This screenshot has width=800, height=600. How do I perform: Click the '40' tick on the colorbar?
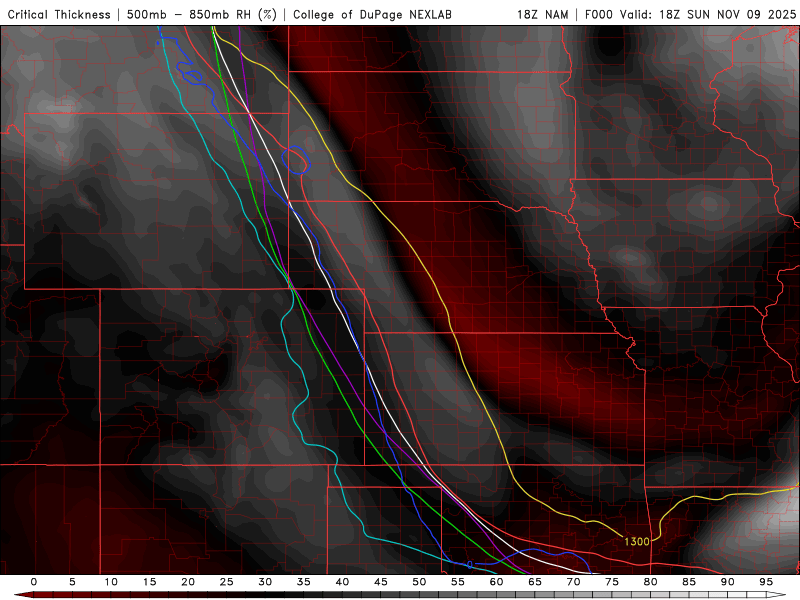[x=342, y=582]
